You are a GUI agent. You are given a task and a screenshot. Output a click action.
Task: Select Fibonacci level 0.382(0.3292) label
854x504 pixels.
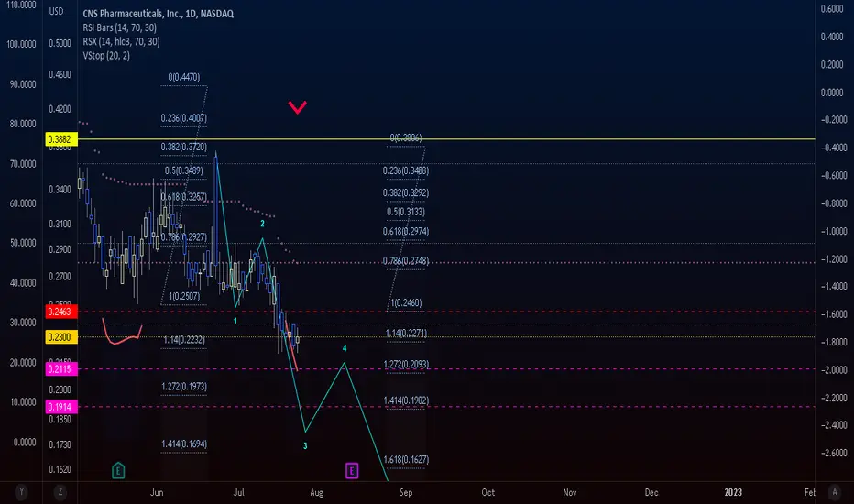click(x=406, y=192)
